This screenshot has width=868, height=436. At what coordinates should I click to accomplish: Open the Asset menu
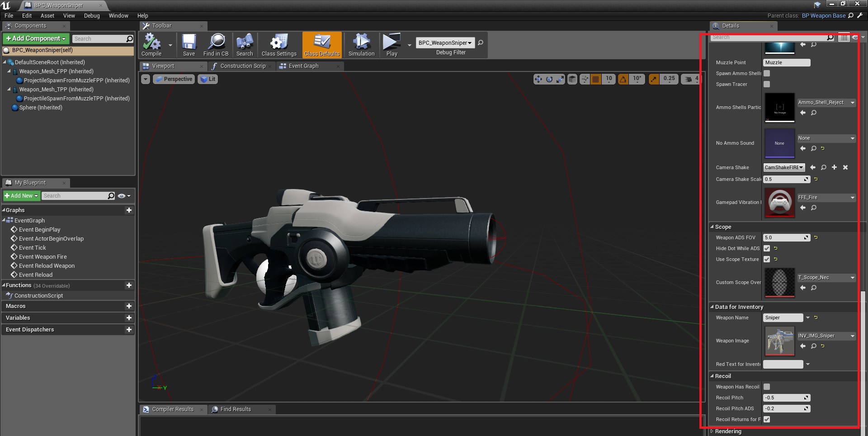[47, 15]
